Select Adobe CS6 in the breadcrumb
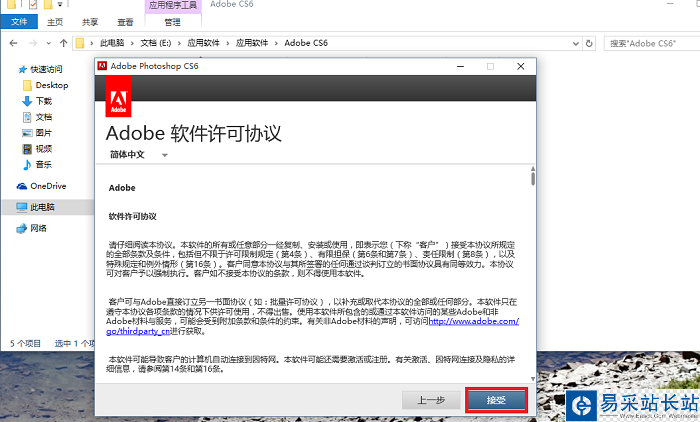Image resolution: width=700 pixels, height=422 pixels. 306,43
